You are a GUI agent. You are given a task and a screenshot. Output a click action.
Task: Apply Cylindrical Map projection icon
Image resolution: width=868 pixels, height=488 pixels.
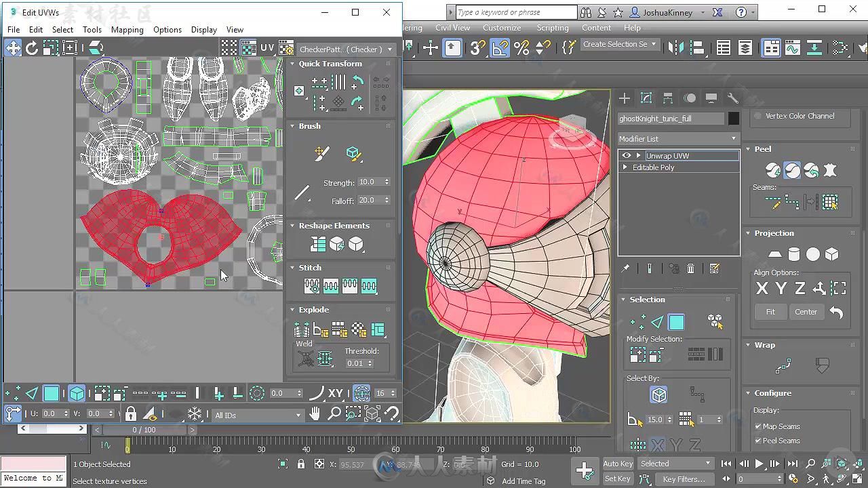793,254
